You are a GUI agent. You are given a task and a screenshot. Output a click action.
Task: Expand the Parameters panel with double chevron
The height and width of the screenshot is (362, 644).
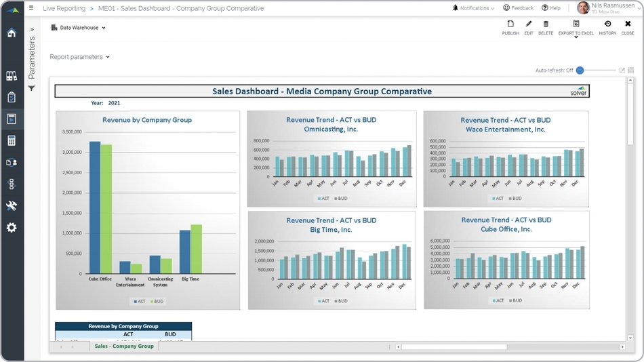click(31, 30)
